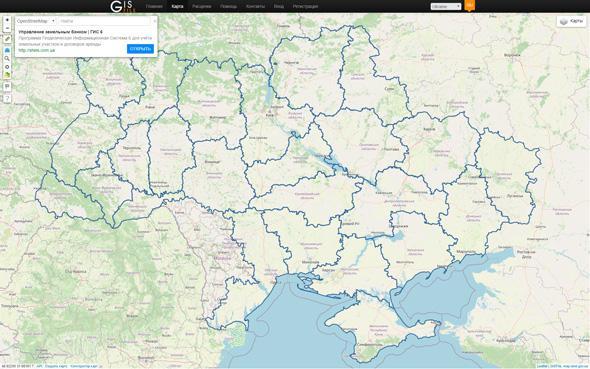Zoom out with the minus button

7,29
